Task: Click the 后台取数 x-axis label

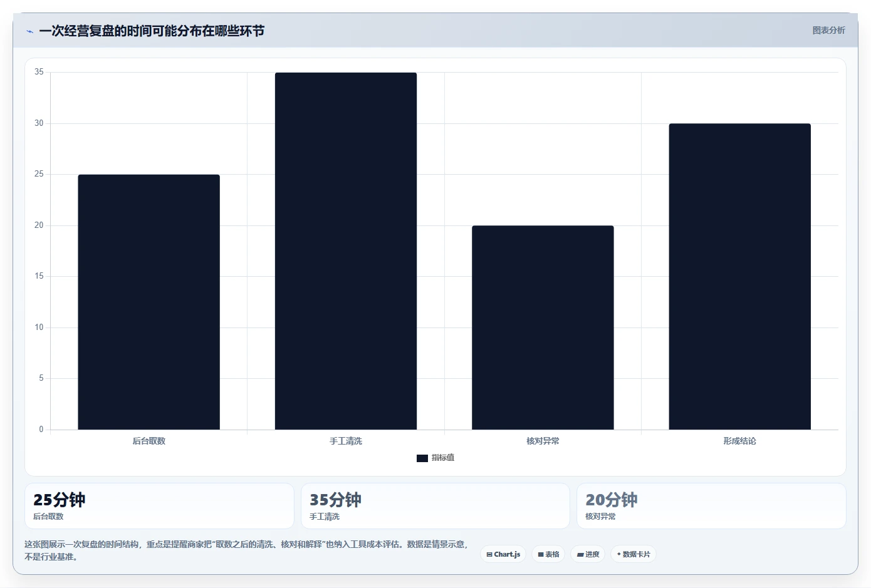Action: coord(149,441)
